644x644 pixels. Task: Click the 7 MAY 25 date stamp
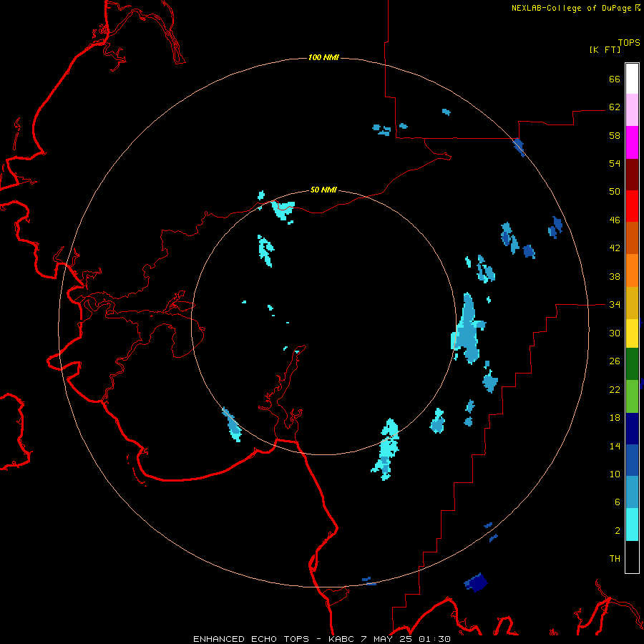pos(386,639)
